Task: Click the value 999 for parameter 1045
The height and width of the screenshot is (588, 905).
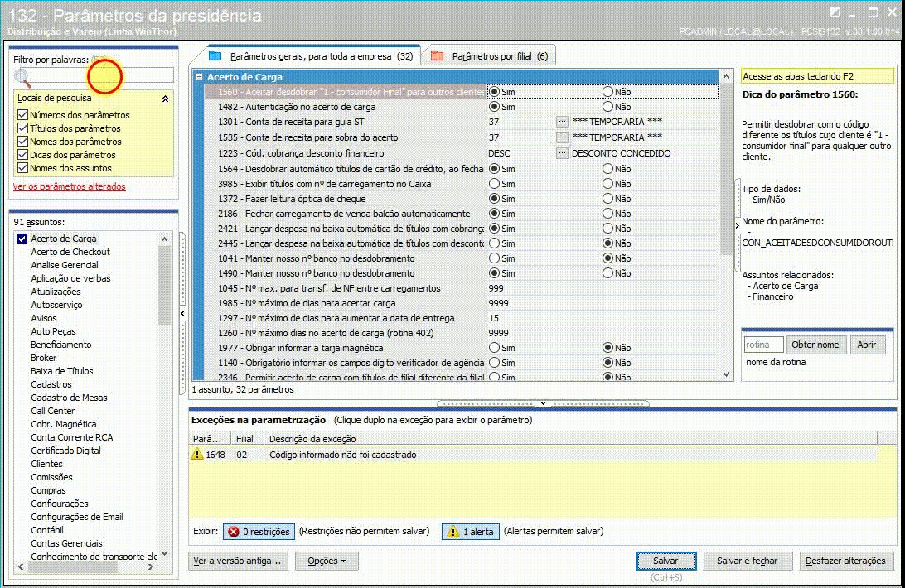Action: (x=496, y=288)
